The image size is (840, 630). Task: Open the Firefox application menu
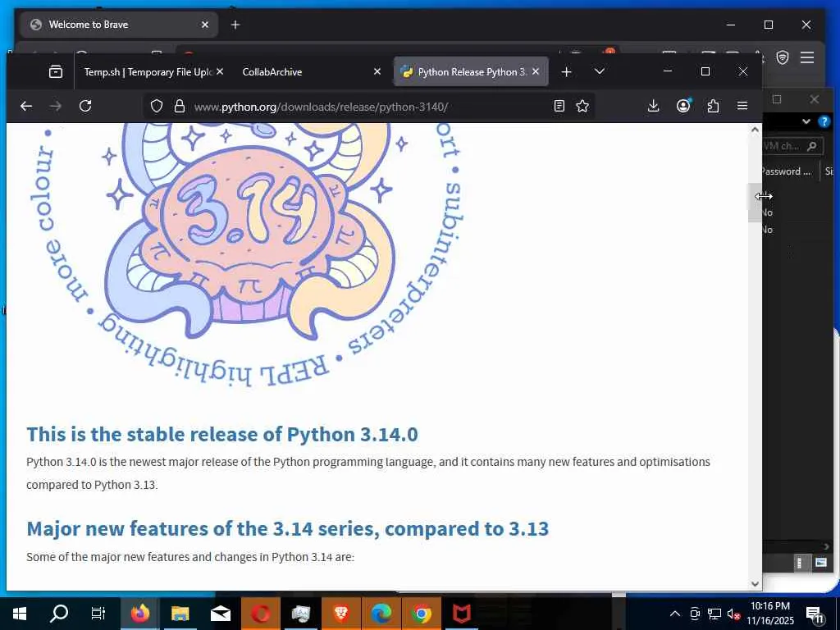click(x=742, y=106)
